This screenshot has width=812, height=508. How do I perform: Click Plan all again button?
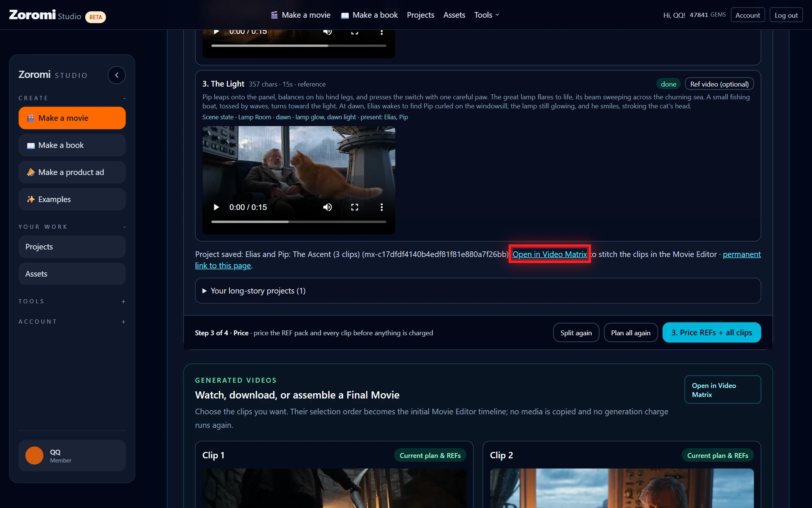(x=630, y=333)
